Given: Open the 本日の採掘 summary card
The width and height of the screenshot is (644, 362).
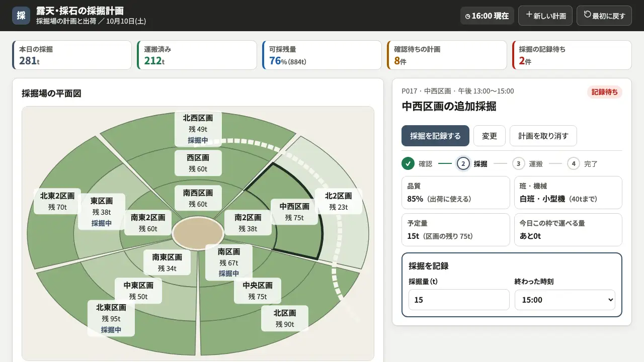Looking at the screenshot, I should [x=72, y=55].
